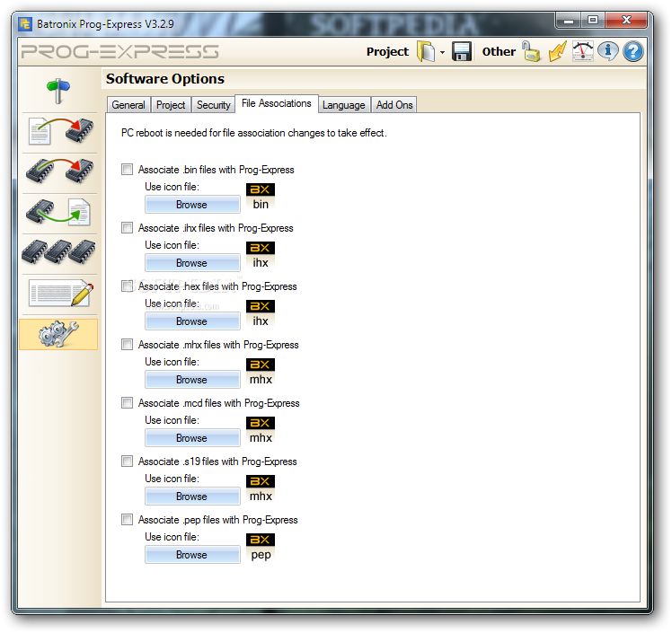Image resolution: width=672 pixels, height=633 pixels.
Task: Browse icon file for .ihx association
Action: (192, 263)
